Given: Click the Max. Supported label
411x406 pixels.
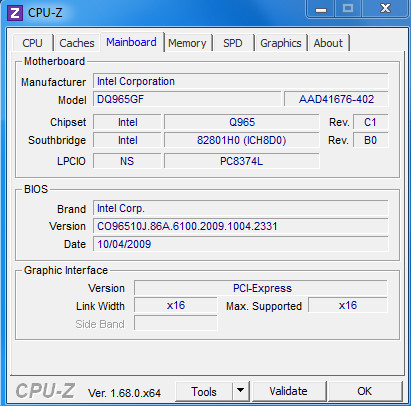Looking at the screenshot, I should click(x=264, y=306).
